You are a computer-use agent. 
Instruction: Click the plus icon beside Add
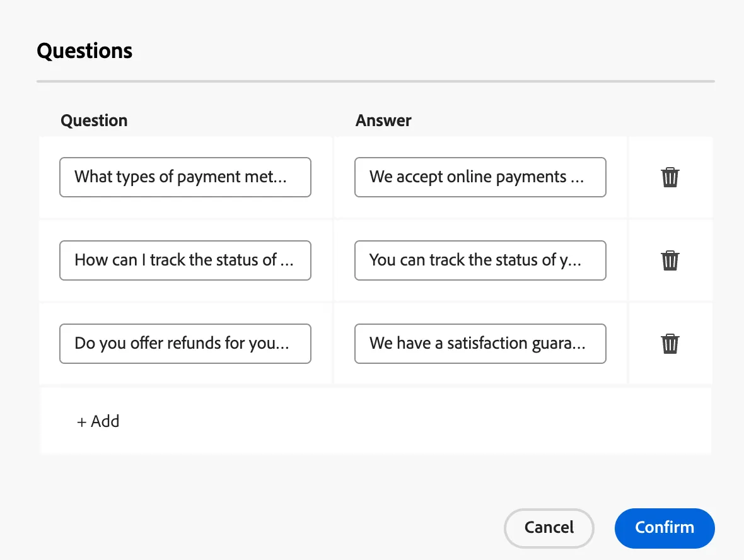point(81,422)
